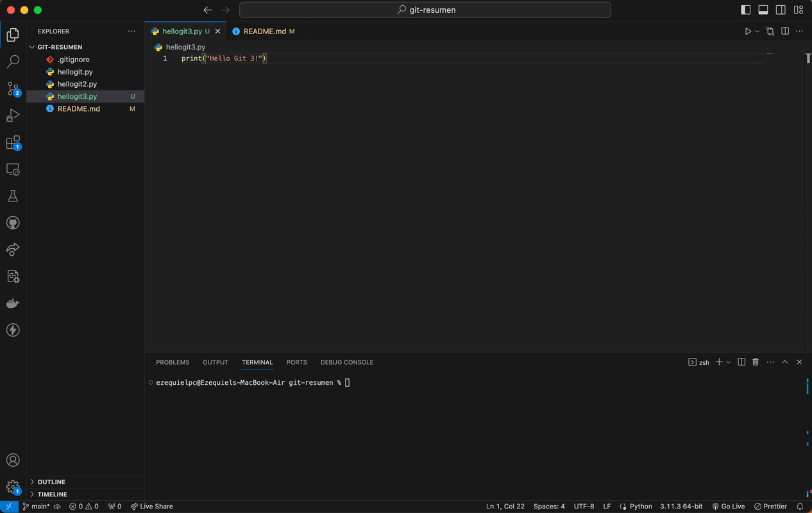Switch to the PORTS tab
The height and width of the screenshot is (513, 812).
point(296,362)
